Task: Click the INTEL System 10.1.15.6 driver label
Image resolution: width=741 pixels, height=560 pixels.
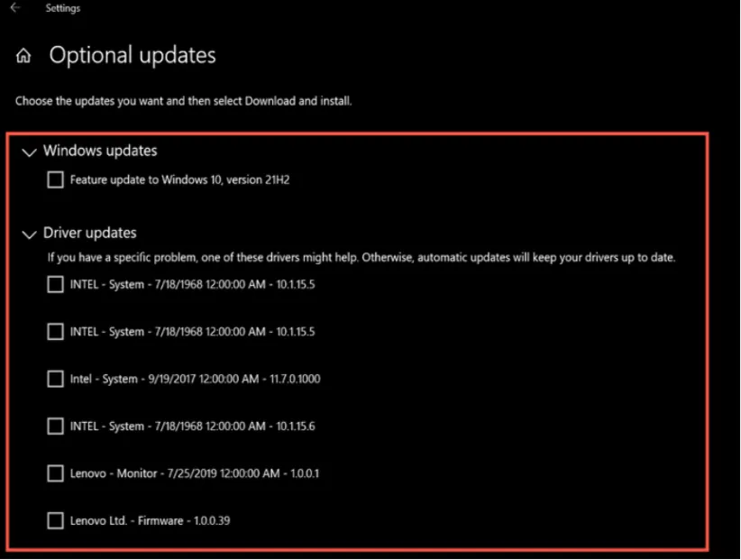Action: (192, 426)
